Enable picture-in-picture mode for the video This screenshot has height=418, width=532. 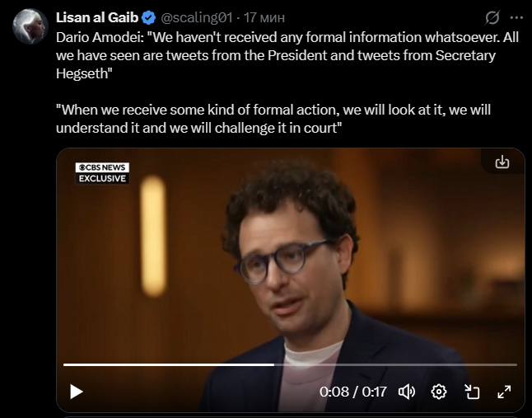click(x=472, y=392)
